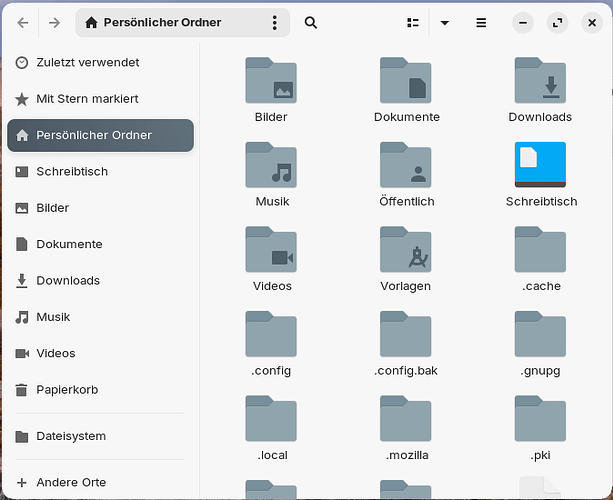Select the .config.bak folder
The width and height of the screenshot is (613, 500).
405,334
